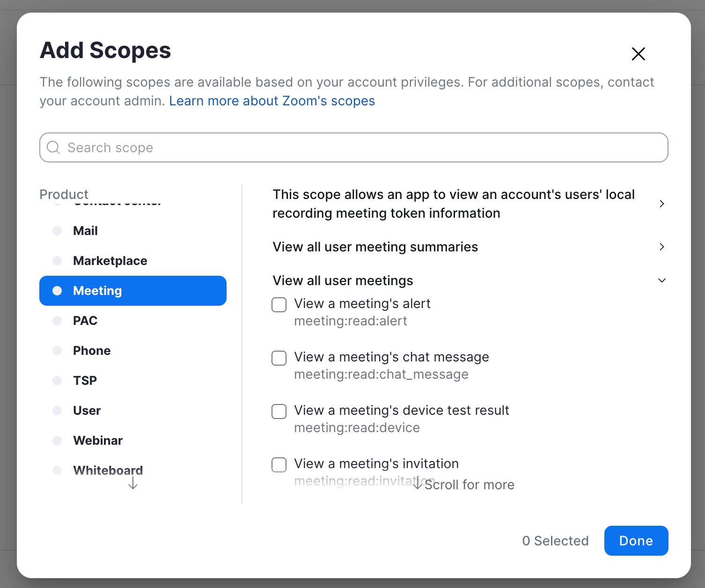The width and height of the screenshot is (705, 588).
Task: Expand local recording meeting token scope group
Action: pyautogui.click(x=661, y=204)
